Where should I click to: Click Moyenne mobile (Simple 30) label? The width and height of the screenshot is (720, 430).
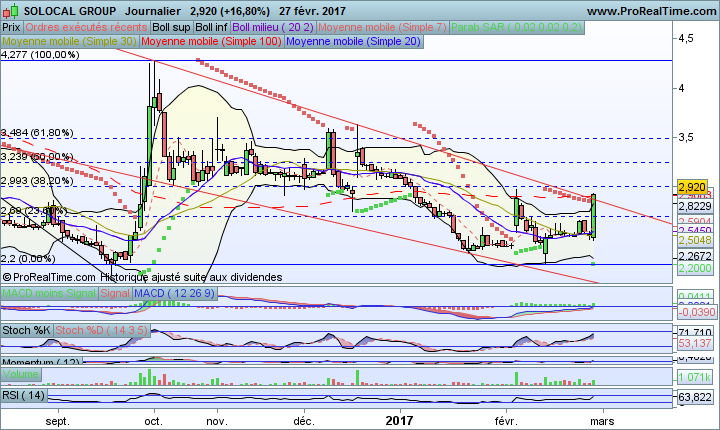(x=69, y=41)
